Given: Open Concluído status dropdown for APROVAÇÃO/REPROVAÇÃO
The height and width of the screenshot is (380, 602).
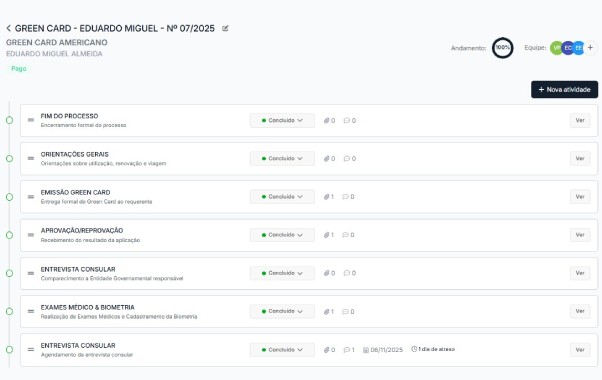Looking at the screenshot, I should coord(282,235).
